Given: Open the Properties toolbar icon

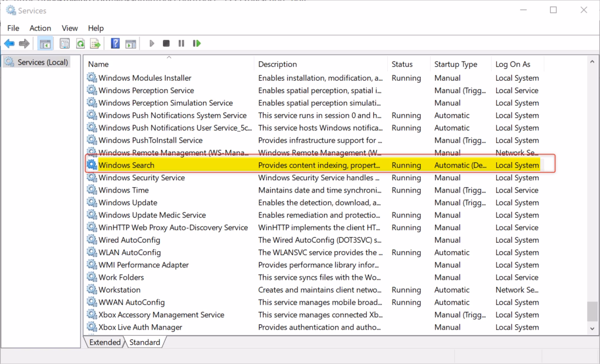Looking at the screenshot, I should [64, 43].
